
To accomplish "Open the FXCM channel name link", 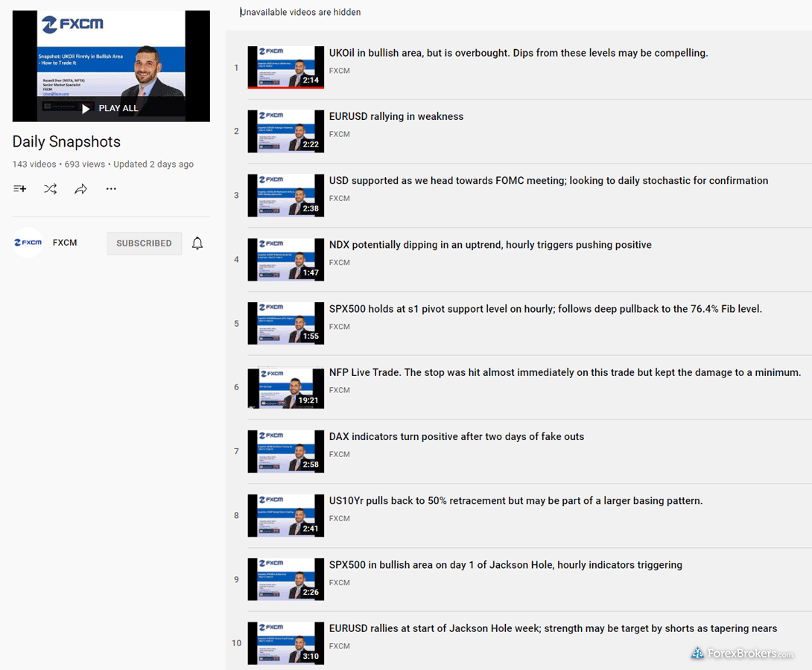I will pos(65,243).
